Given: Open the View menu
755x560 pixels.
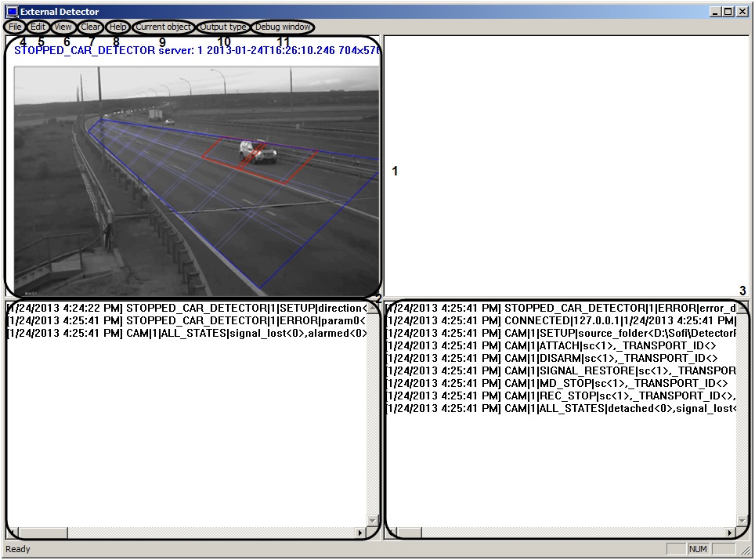Looking at the screenshot, I should coord(63,27).
